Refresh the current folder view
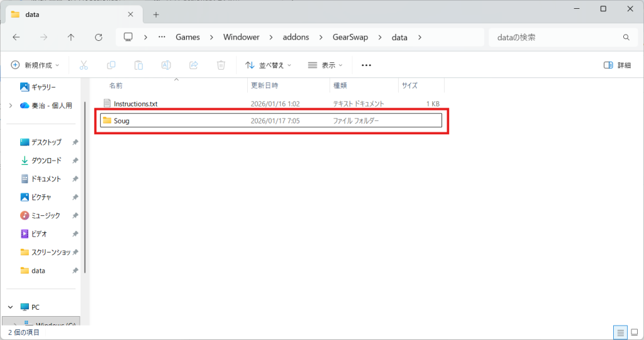This screenshot has width=644, height=340. (98, 37)
